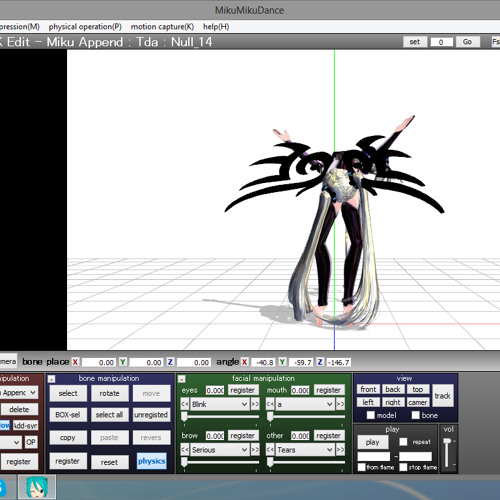Toggle the physics button
The image size is (500, 500).
pos(152,461)
